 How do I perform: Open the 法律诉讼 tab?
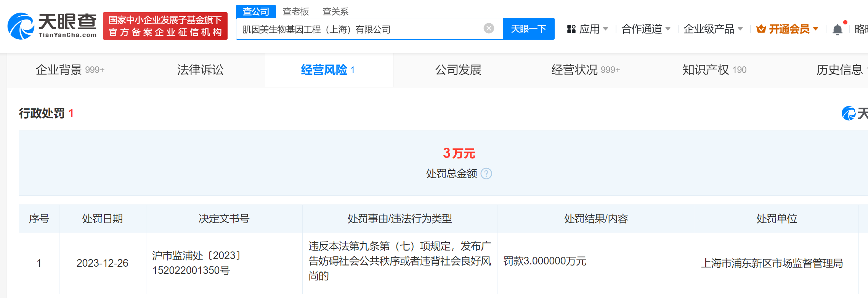coord(200,70)
